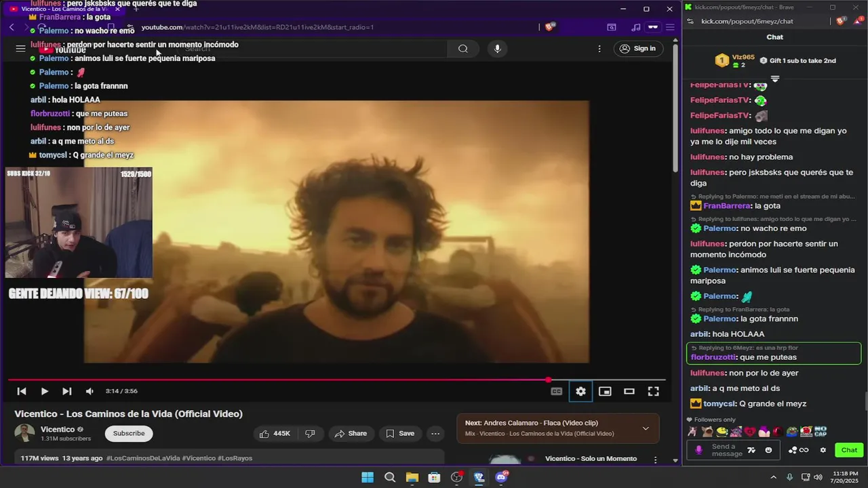Collapse the chat leaderboard chevron
Screen dimensions: 868x488
(x=774, y=79)
